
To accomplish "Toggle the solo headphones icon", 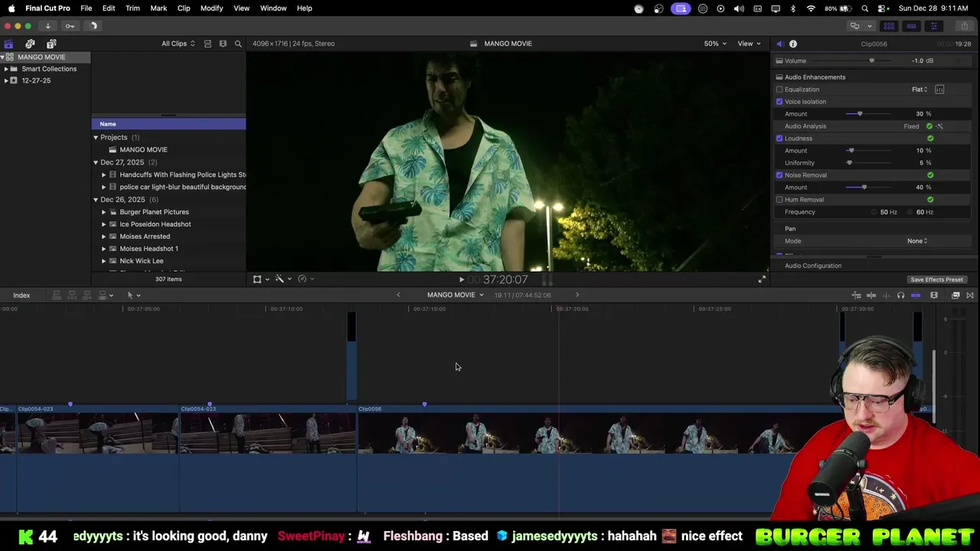I will point(900,295).
